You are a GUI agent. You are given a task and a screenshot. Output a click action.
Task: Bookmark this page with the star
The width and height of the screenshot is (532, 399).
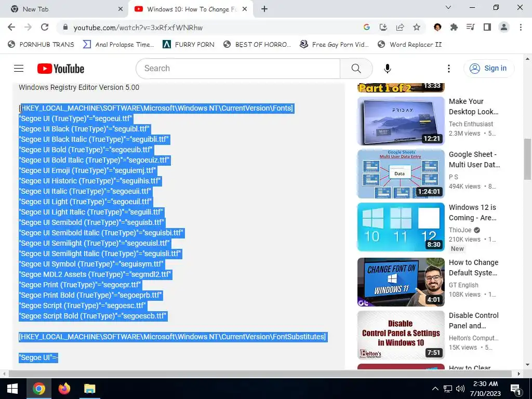[x=417, y=27]
